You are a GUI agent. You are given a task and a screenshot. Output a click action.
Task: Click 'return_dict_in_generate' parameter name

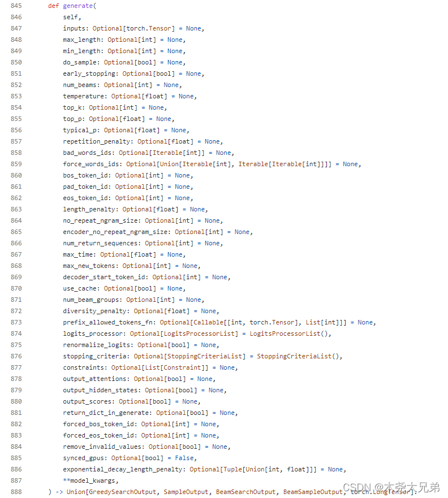pyautogui.click(x=105, y=413)
